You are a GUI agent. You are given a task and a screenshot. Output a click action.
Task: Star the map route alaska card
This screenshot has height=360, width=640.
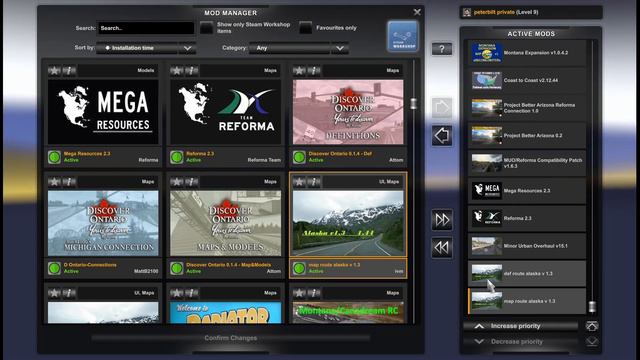[299, 182]
